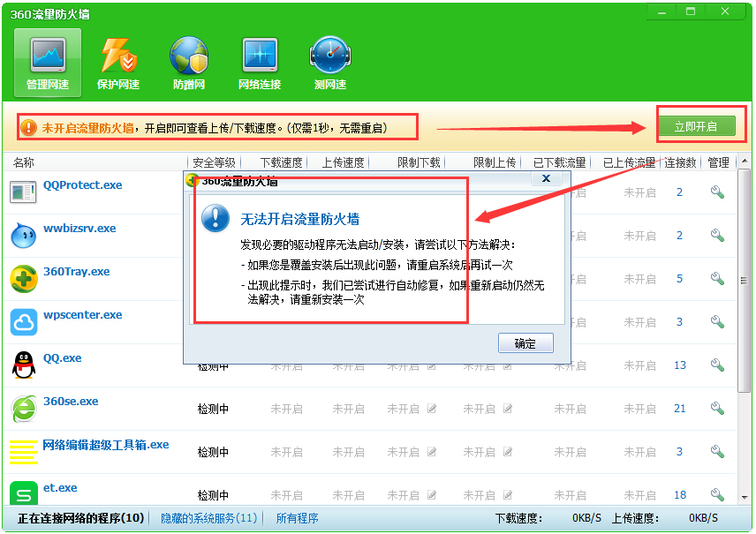
Task: Edit upload limit for et.exe
Action: click(x=508, y=495)
